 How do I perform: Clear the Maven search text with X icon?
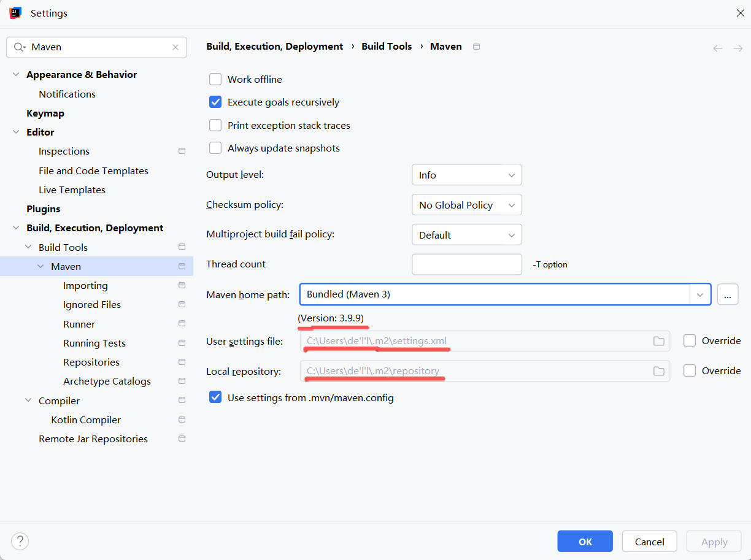click(175, 47)
